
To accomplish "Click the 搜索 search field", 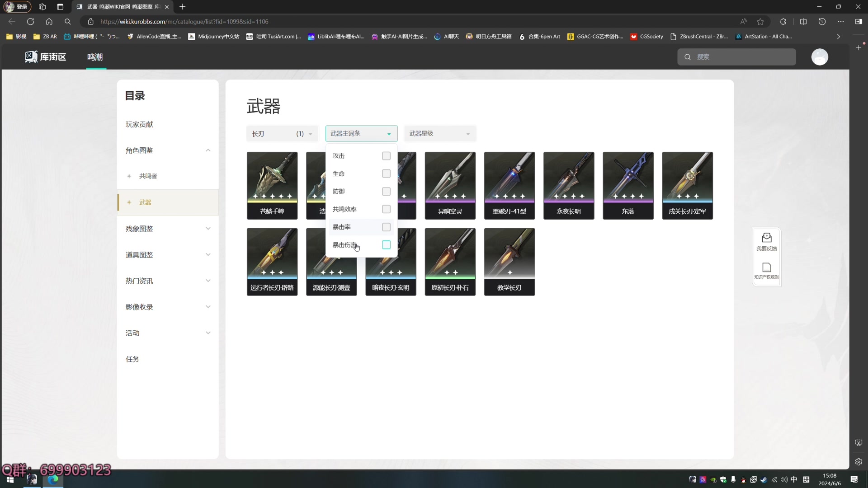I will [x=736, y=57].
